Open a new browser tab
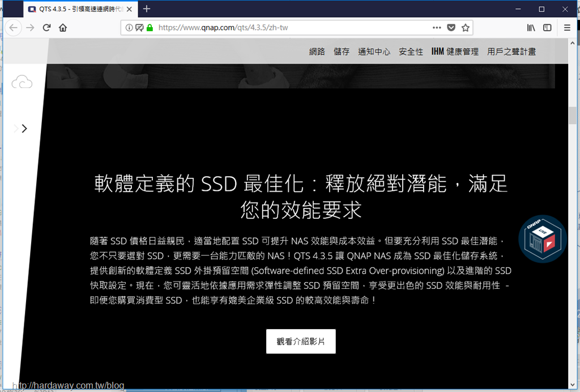The image size is (580, 392). pos(147,9)
